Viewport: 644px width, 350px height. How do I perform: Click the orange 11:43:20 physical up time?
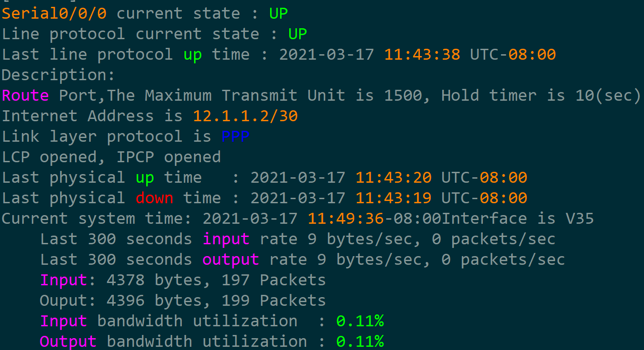(394, 177)
